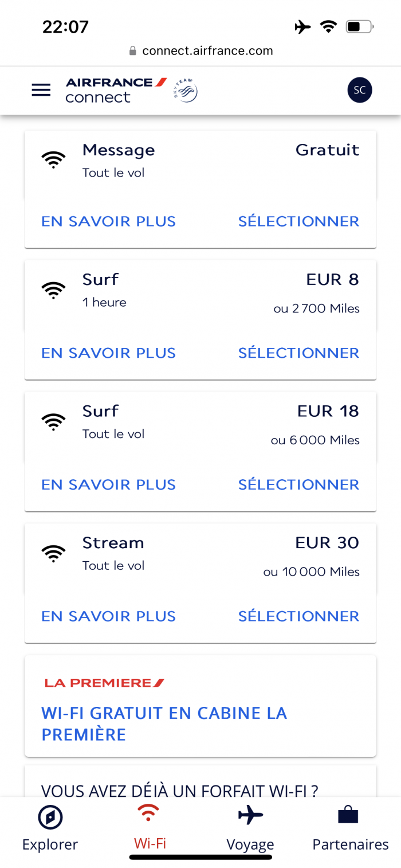401x868 pixels.
Task: Tap the connect.airfrance.com address bar
Action: click(x=200, y=50)
